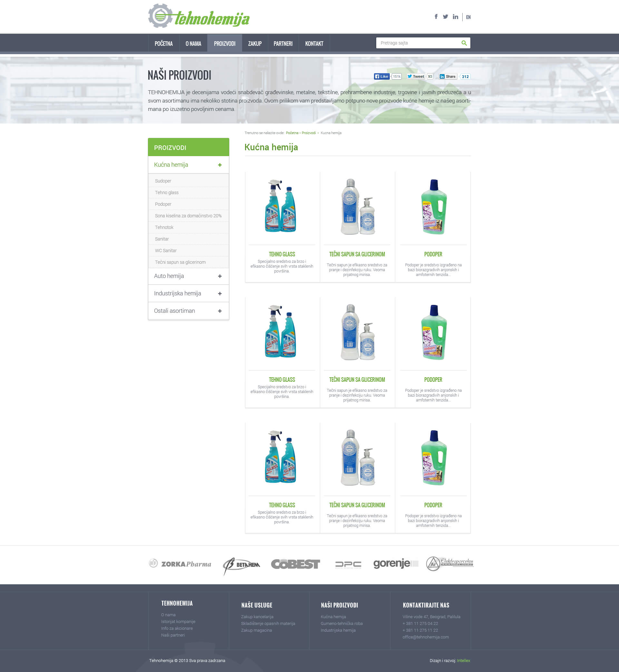Open the Facebook page icon in header

click(x=436, y=17)
